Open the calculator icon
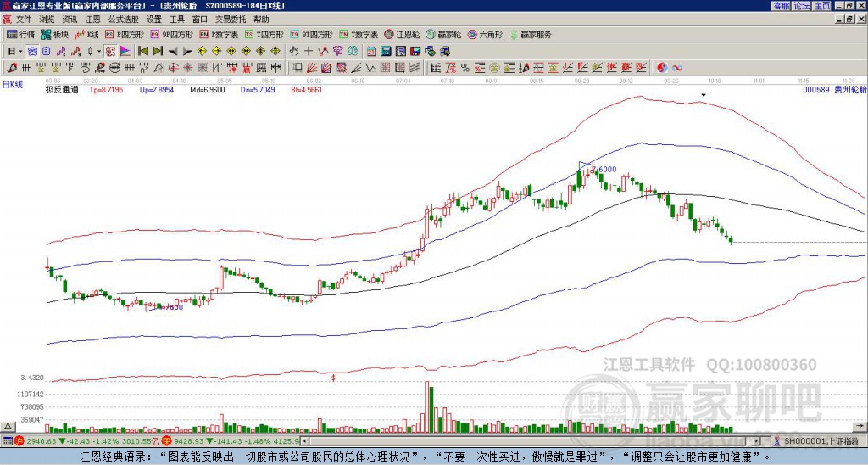 pyautogui.click(x=386, y=51)
